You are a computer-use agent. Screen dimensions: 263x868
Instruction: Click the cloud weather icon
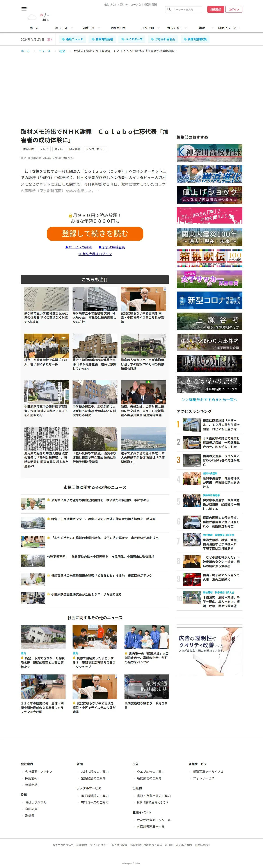[x=32, y=17]
